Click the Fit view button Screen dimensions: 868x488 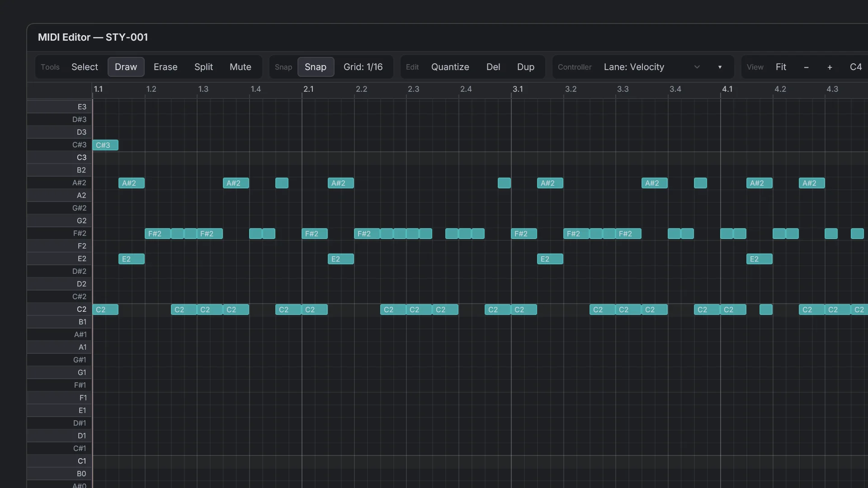point(781,67)
